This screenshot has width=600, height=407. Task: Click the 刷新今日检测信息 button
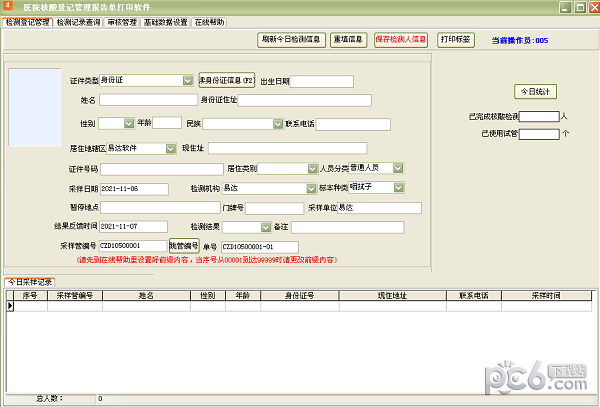pyautogui.click(x=291, y=40)
